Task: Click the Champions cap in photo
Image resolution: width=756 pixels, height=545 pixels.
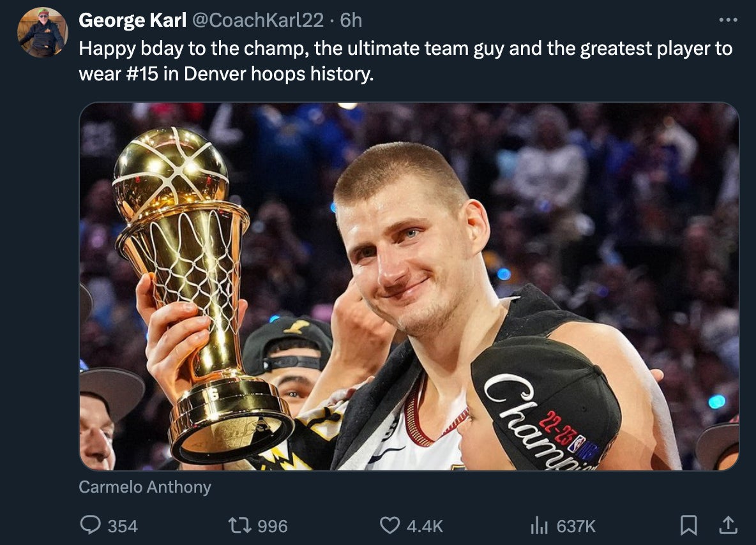Action: click(x=545, y=405)
